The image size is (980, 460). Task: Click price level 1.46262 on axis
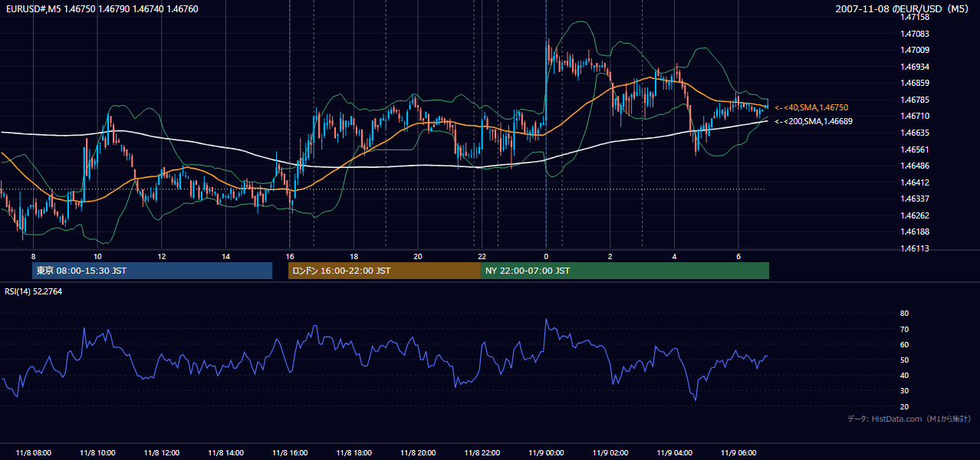click(x=915, y=215)
